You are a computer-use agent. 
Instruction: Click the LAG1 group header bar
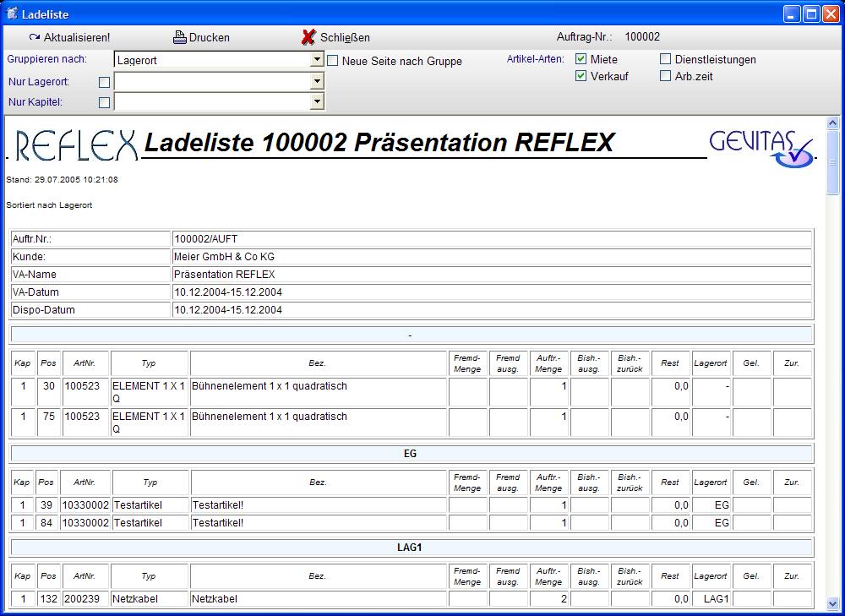(412, 548)
